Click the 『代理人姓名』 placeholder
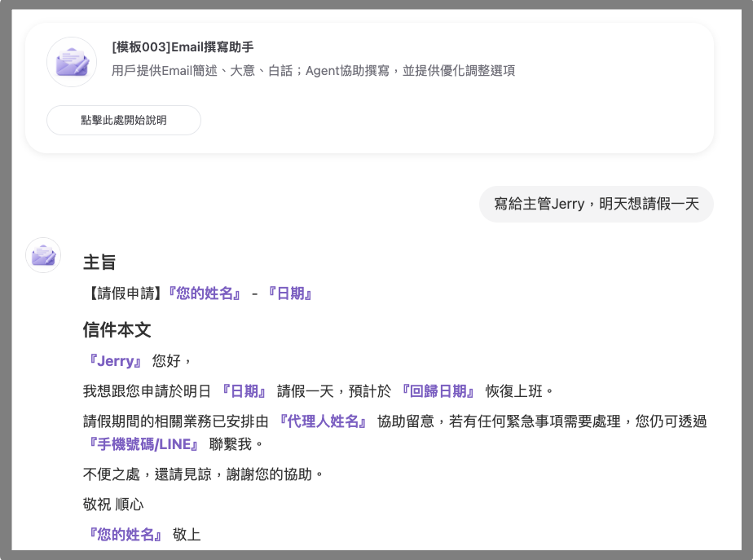753x560 pixels. pyautogui.click(x=327, y=421)
